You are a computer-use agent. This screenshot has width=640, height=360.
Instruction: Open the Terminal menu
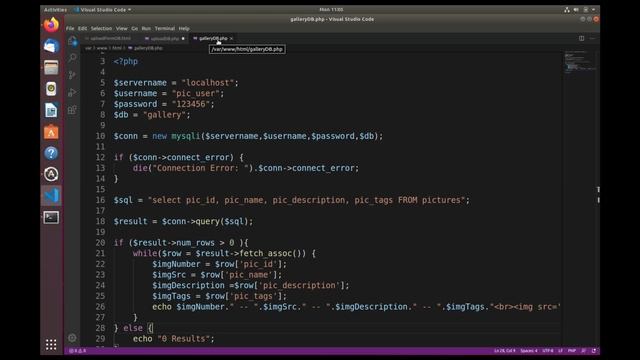(165, 29)
